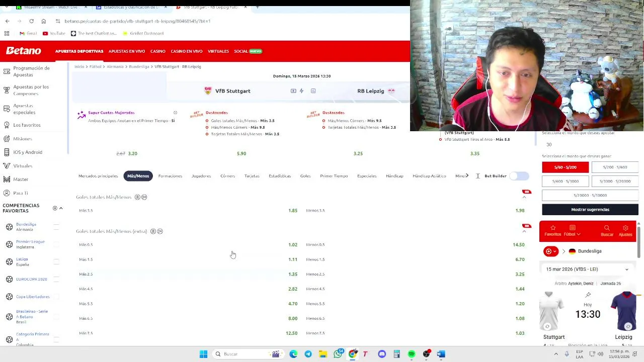Show hidden system tray icons
Image resolution: width=644 pixels, height=362 pixels.
tap(556, 354)
